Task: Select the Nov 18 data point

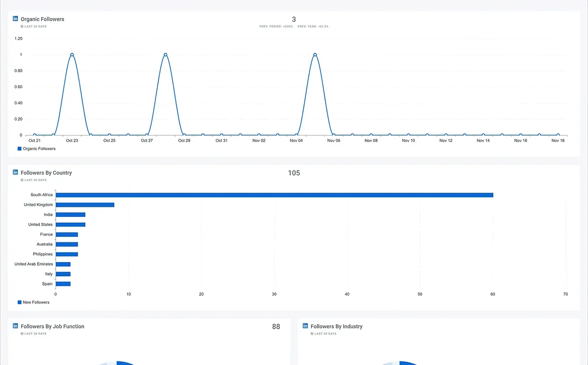Action: pos(559,135)
